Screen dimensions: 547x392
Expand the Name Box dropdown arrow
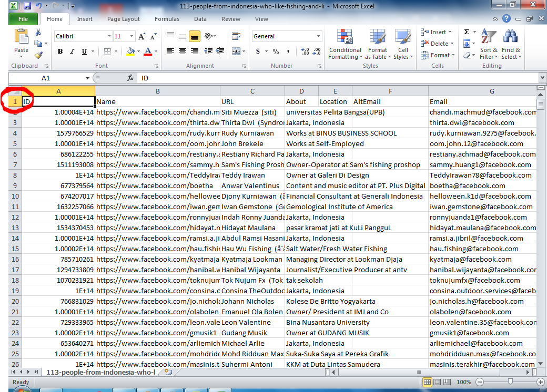[87, 78]
